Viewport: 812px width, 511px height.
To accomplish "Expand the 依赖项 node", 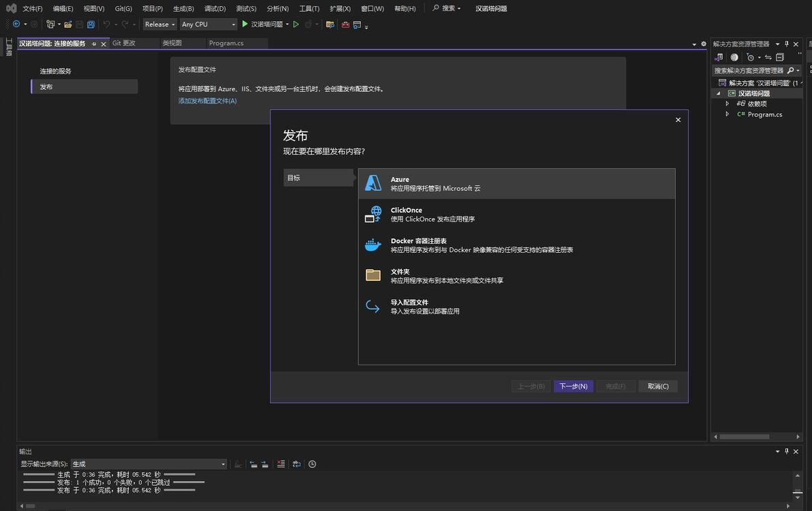I will [x=727, y=104].
